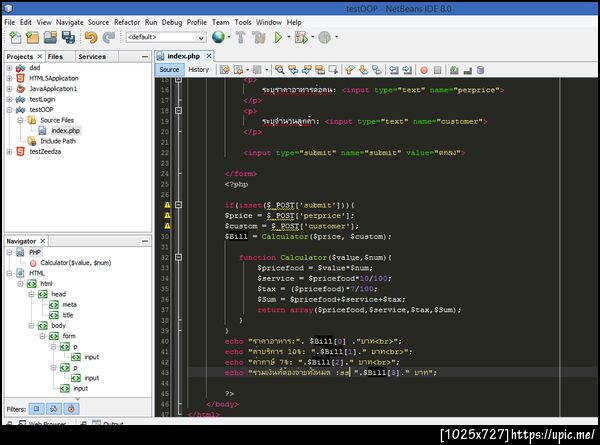Toggle the first Navigator filter button

click(36, 409)
